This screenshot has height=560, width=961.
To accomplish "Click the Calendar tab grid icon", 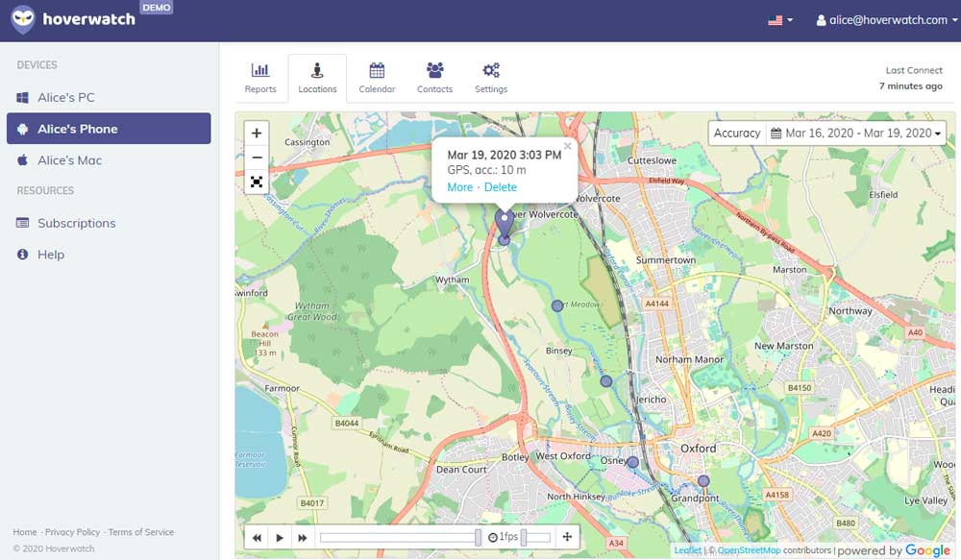I will click(x=377, y=70).
